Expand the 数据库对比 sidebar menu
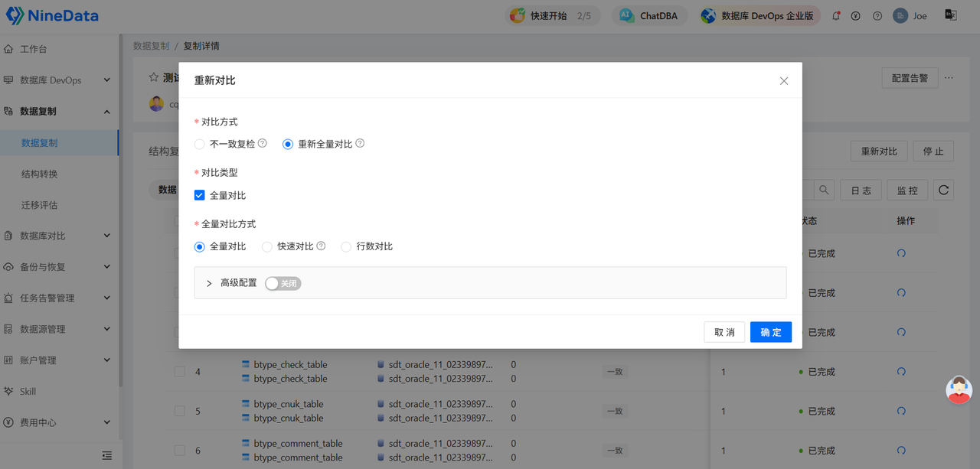The image size is (980, 469). coord(59,236)
